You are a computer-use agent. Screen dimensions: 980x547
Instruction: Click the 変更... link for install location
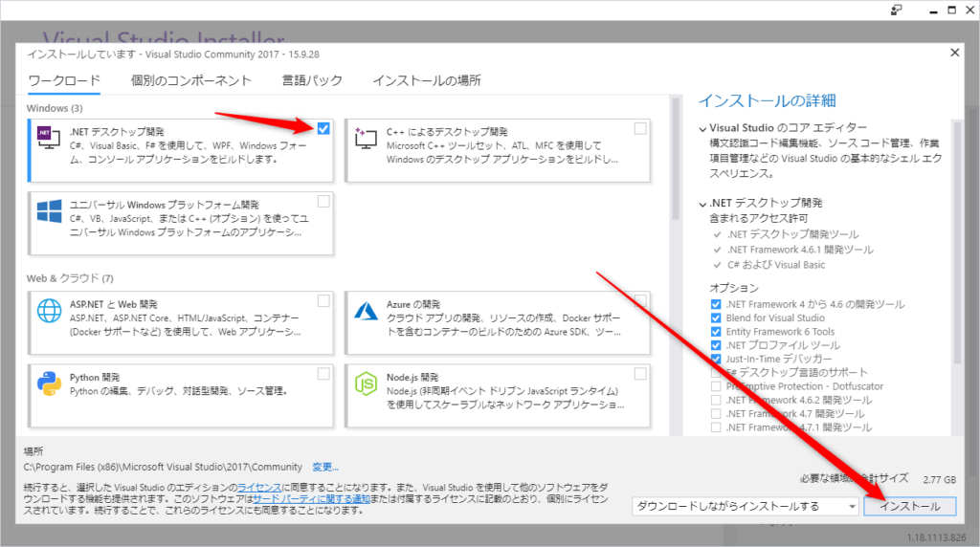pos(325,467)
